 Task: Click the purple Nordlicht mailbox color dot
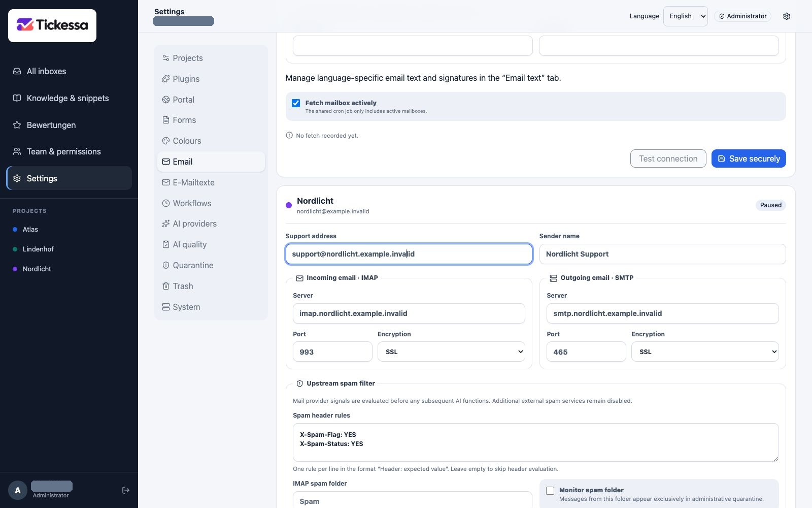289,205
